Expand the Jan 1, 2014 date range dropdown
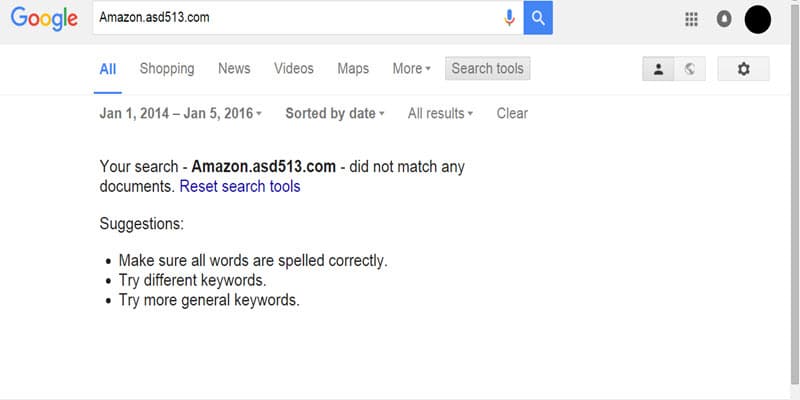The height and width of the screenshot is (400, 800). [181, 113]
